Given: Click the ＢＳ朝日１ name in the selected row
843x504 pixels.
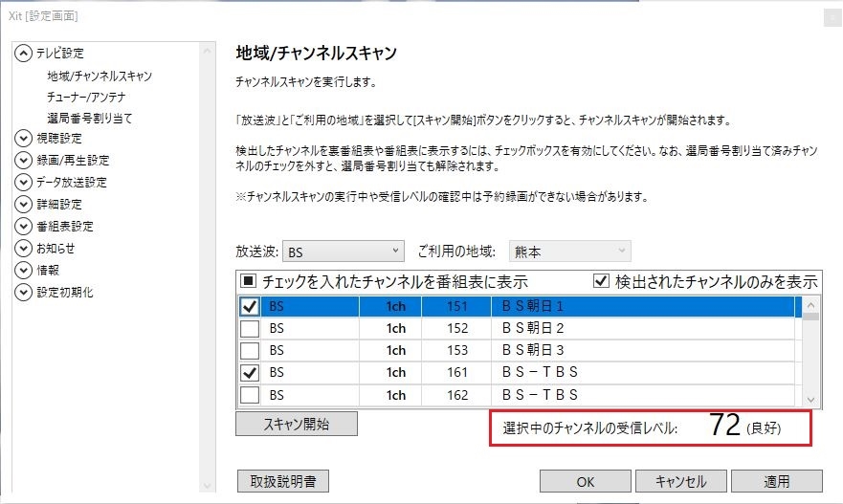Looking at the screenshot, I should (532, 306).
